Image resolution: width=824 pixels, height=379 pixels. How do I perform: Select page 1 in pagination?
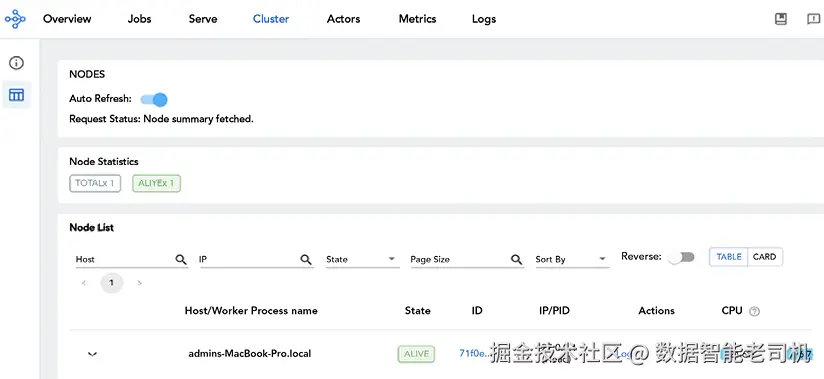[111, 283]
